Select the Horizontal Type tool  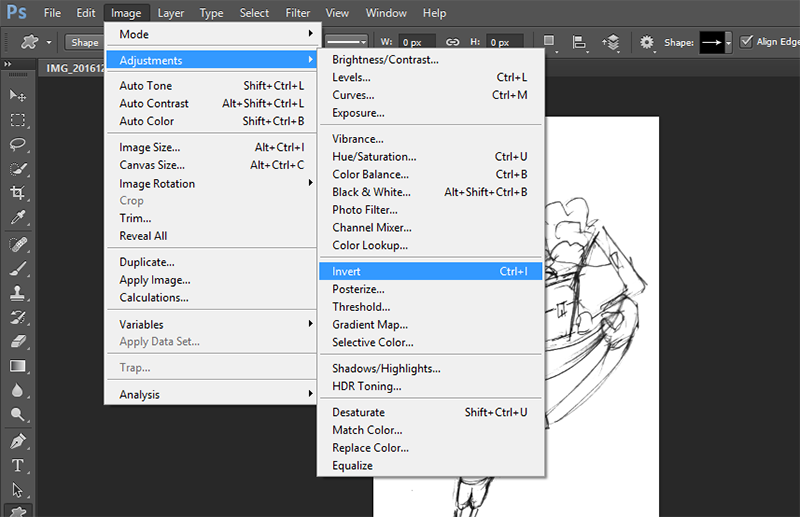pyautogui.click(x=18, y=465)
